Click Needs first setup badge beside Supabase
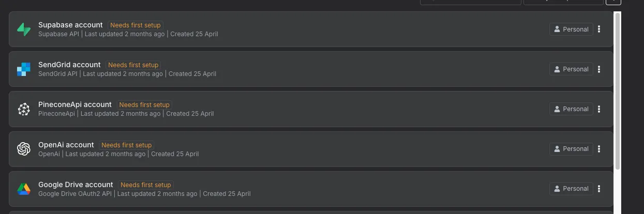 [x=136, y=25]
